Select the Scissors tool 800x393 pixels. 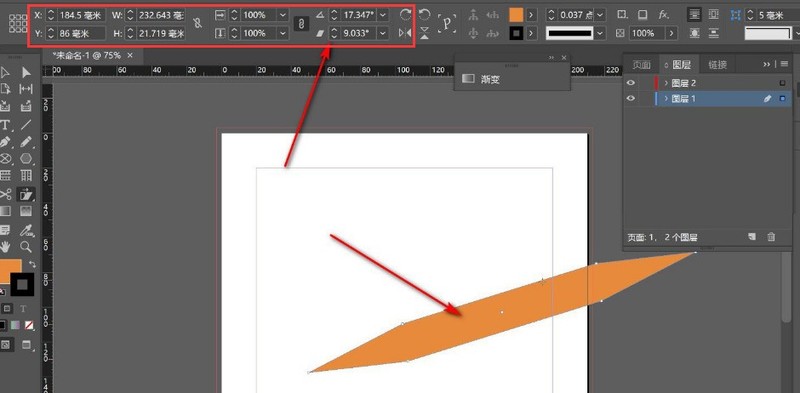tap(6, 194)
